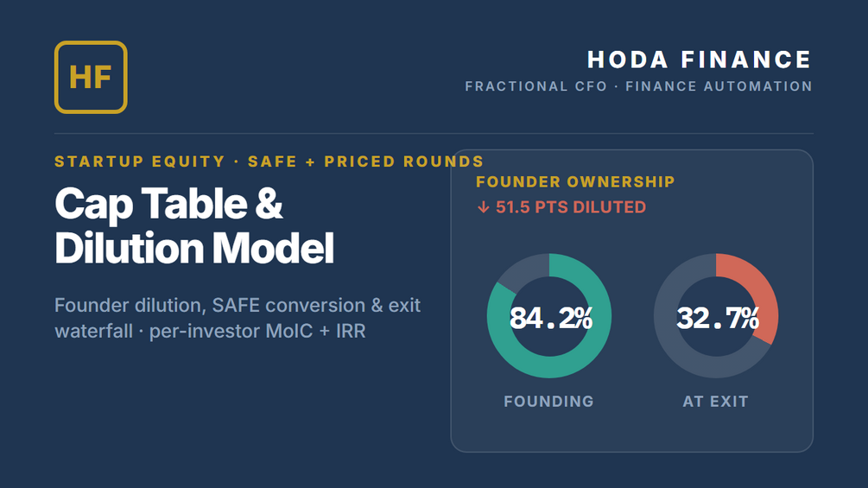This screenshot has height=488, width=868.
Task: Click the gray segment of founding donut
Action: [522, 270]
